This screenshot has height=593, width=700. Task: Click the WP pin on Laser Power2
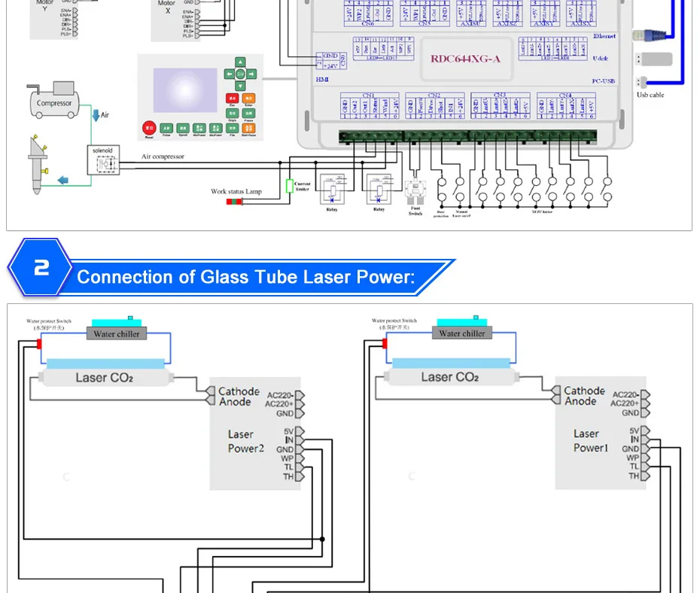pyautogui.click(x=300, y=458)
